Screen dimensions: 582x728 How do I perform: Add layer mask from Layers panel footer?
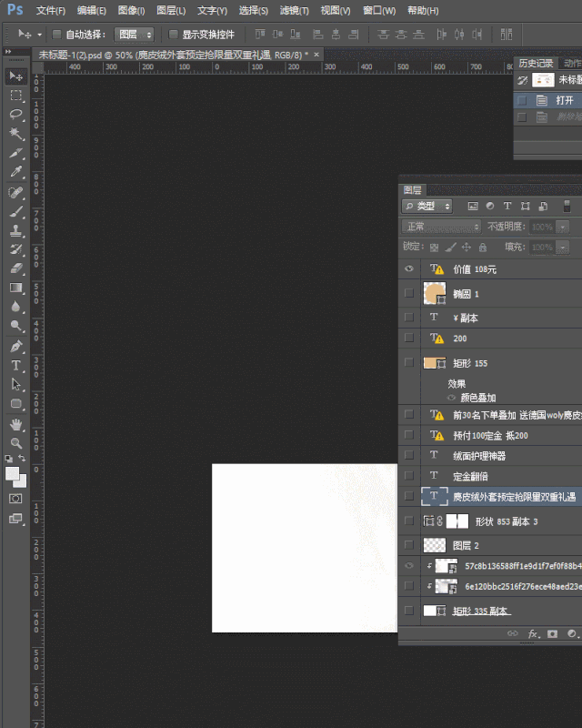pyautogui.click(x=552, y=633)
